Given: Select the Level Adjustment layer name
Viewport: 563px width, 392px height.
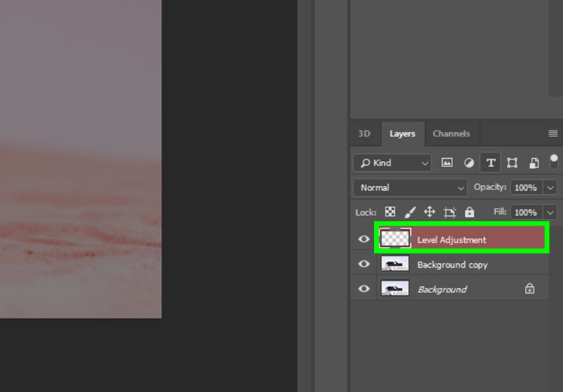Looking at the screenshot, I should coord(451,240).
